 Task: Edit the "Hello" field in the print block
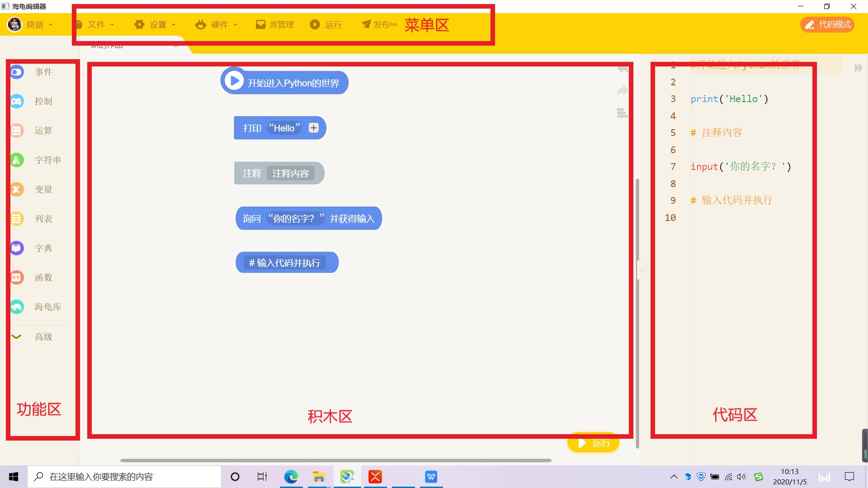[284, 128]
